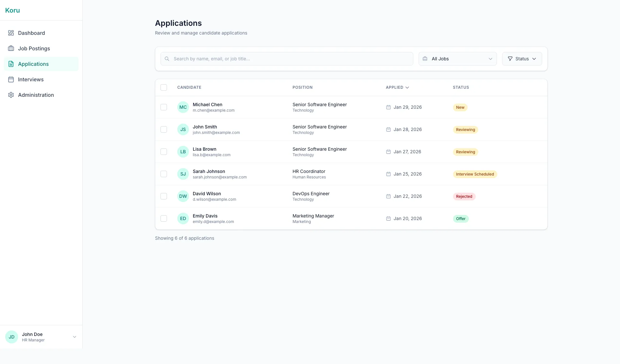The image size is (620, 364).
Task: Click the calendar icon beside Jan 20, 2026
Action: 388,218
